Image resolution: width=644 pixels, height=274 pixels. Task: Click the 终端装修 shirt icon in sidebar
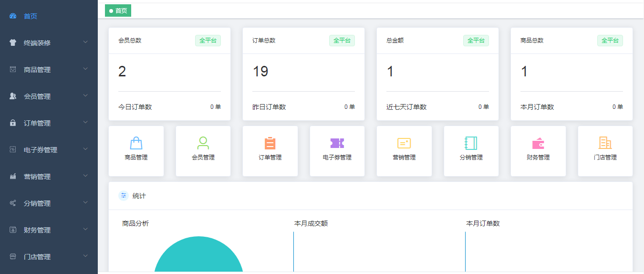13,42
